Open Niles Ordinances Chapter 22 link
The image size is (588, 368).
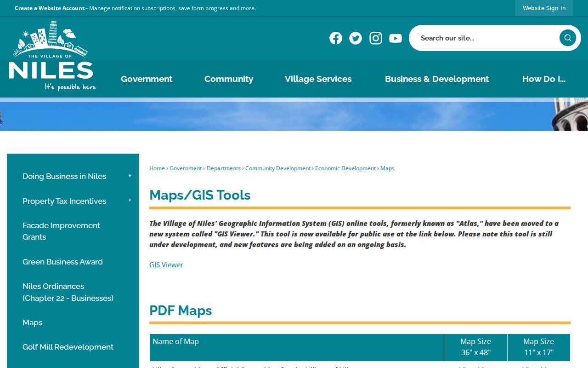[x=68, y=292]
